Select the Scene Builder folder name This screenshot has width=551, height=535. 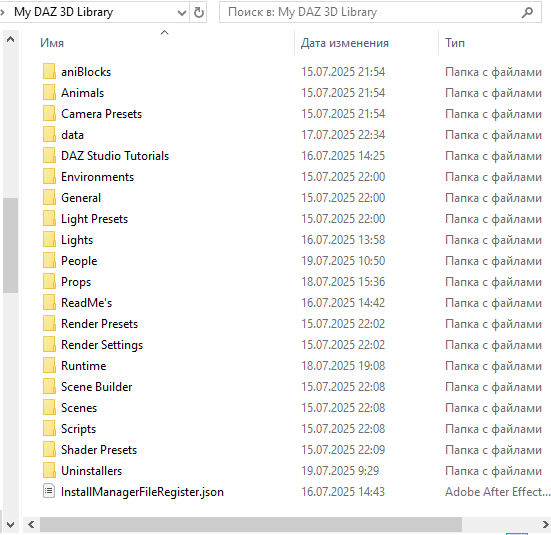97,387
